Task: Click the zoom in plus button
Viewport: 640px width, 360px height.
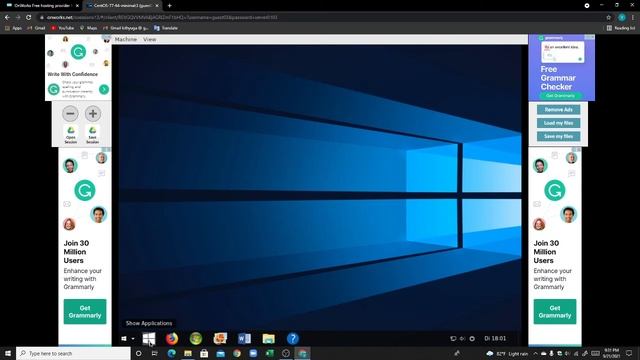Action: coord(93,113)
